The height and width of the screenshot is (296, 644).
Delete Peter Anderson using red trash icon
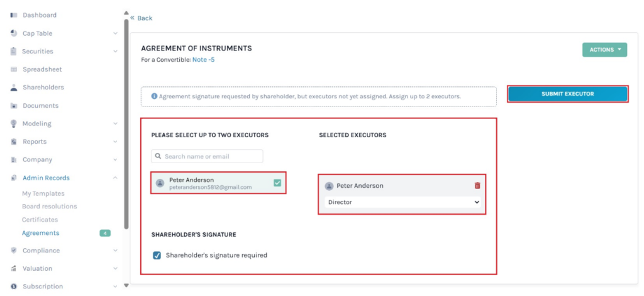(x=477, y=186)
